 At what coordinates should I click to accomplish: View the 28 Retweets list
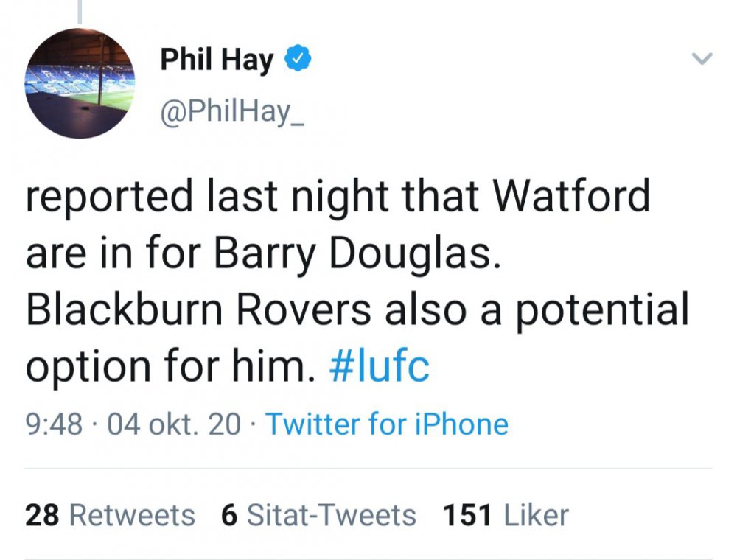tap(110, 515)
